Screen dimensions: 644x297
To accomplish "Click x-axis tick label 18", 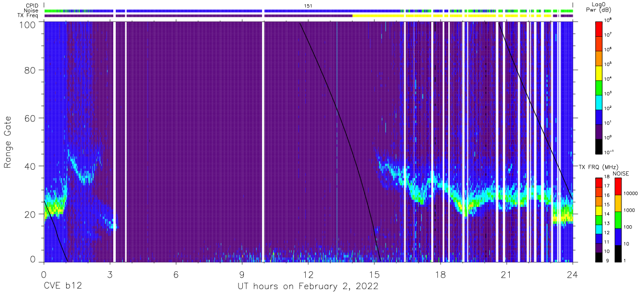I will tap(441, 274).
